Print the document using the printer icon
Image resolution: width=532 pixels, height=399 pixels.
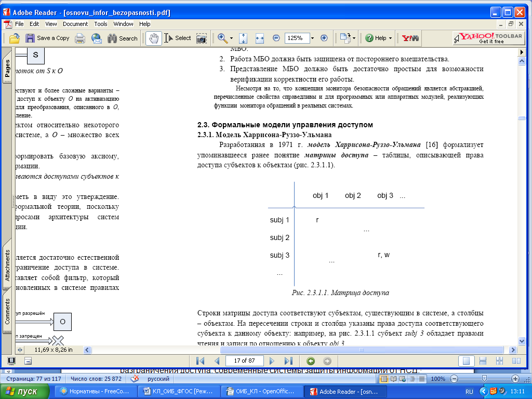pos(79,38)
